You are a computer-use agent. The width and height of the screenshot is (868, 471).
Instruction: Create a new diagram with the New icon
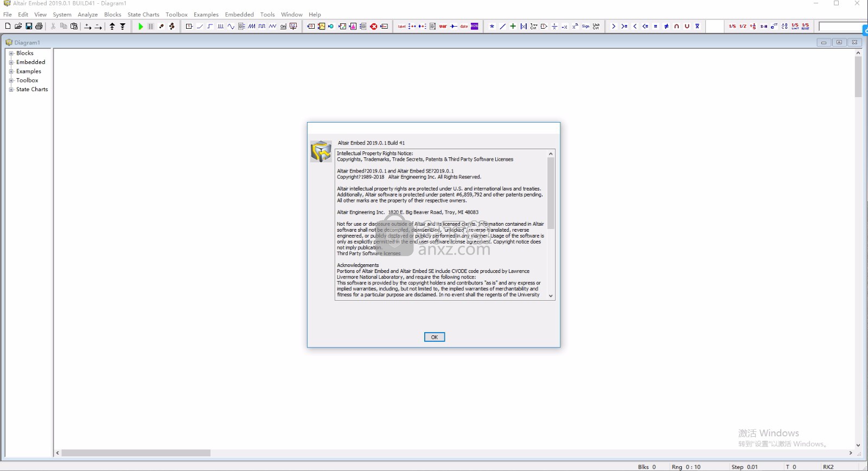8,26
